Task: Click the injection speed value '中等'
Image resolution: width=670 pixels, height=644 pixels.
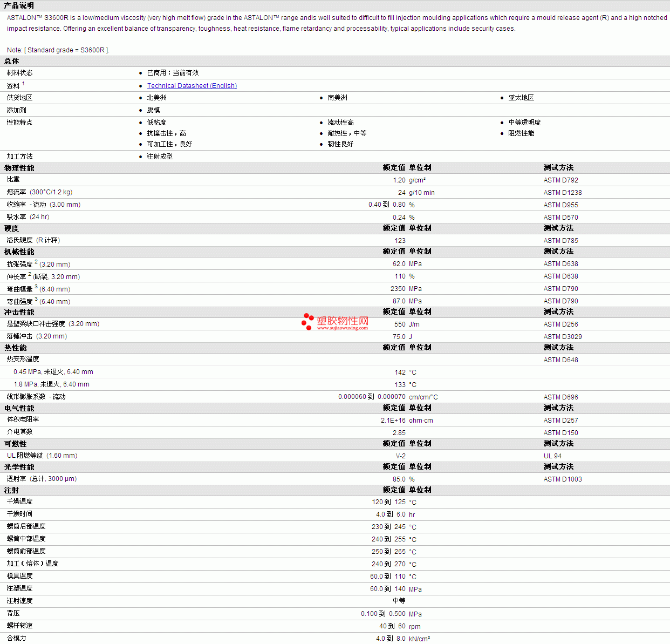Action: (x=399, y=601)
